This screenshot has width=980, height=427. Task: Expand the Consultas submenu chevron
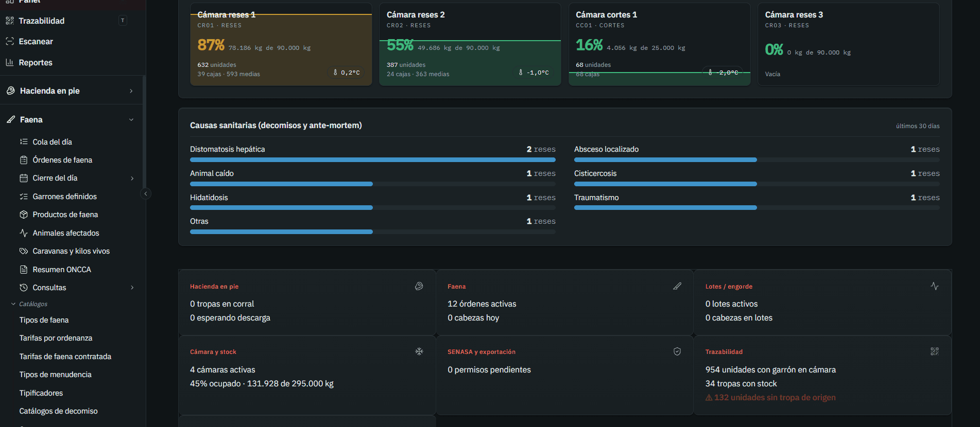point(132,288)
